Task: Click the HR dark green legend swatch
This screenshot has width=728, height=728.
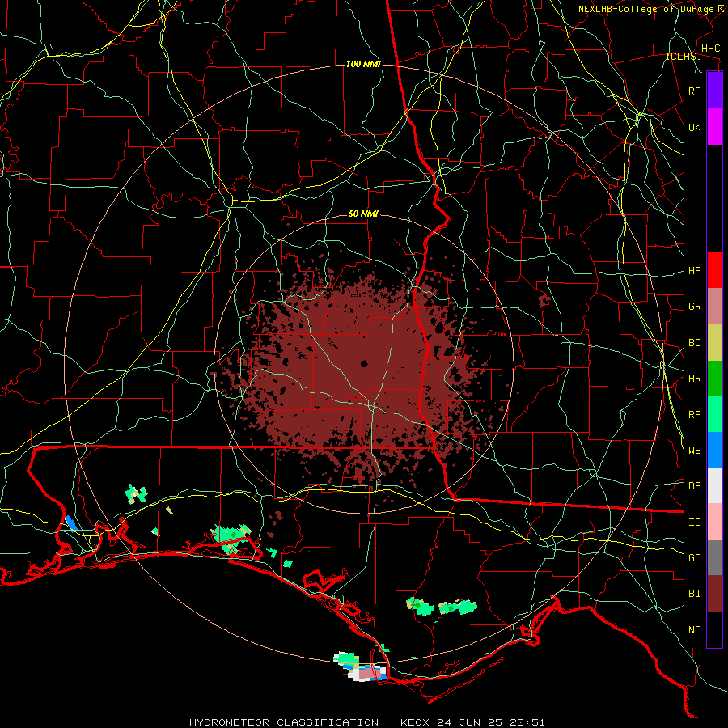Action: (714, 379)
